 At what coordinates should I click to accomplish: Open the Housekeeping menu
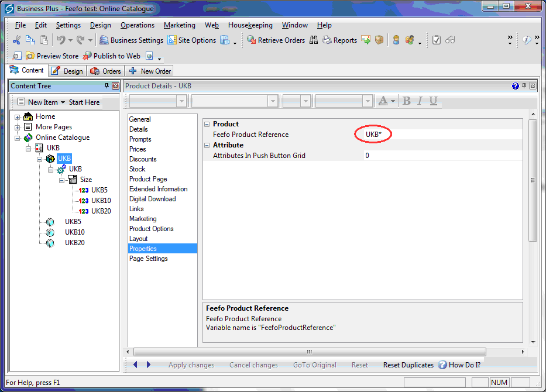pos(250,25)
